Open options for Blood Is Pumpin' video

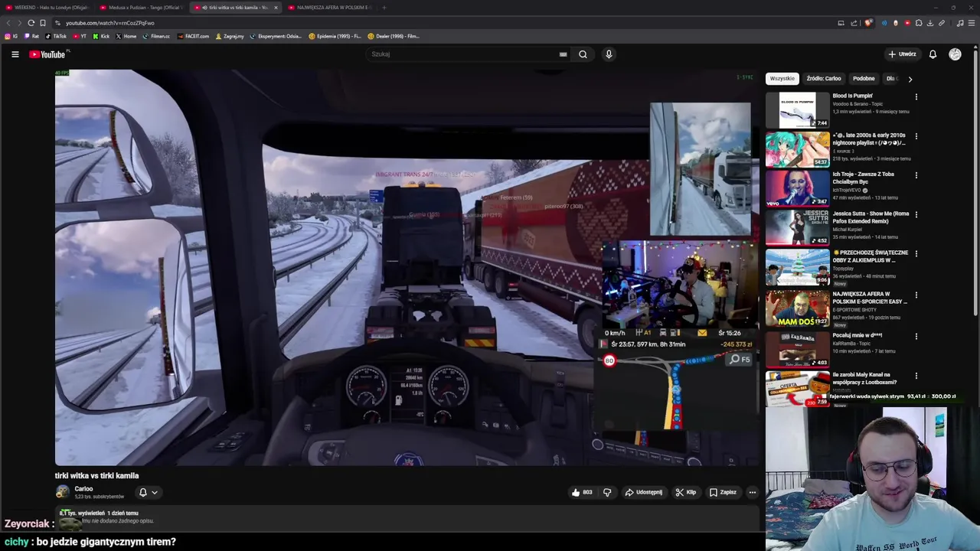click(916, 97)
